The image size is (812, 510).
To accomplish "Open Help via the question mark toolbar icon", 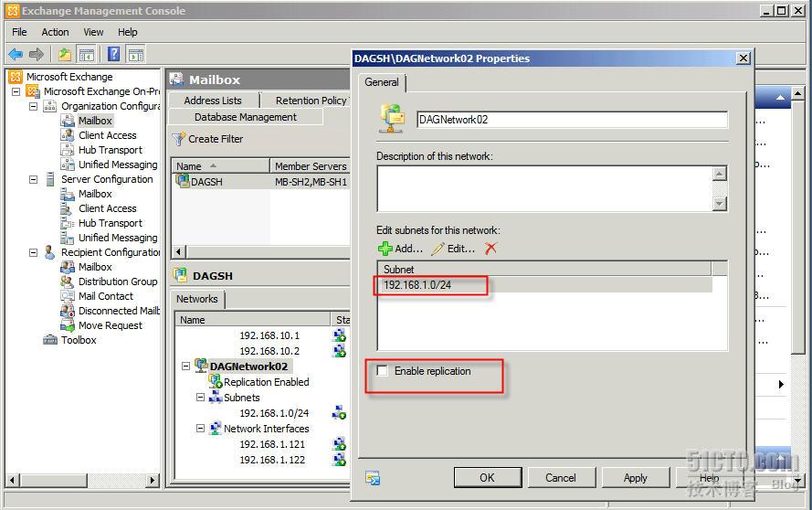I will [114, 54].
